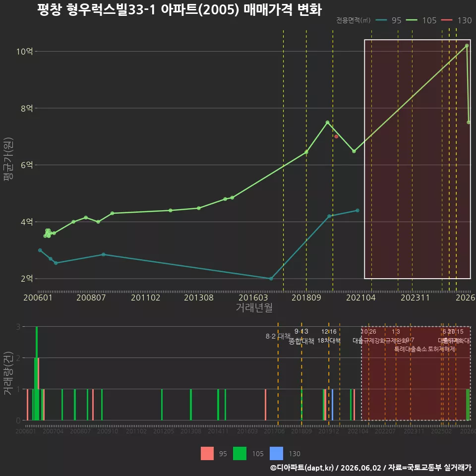Click the 거래량(건) axis title of volume chart
Image resolution: width=476 pixels, height=476 pixels.
click(x=8, y=373)
